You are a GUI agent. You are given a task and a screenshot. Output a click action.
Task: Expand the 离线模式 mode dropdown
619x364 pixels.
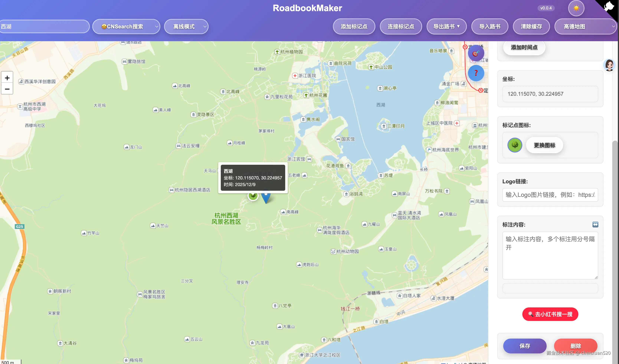coord(186,27)
